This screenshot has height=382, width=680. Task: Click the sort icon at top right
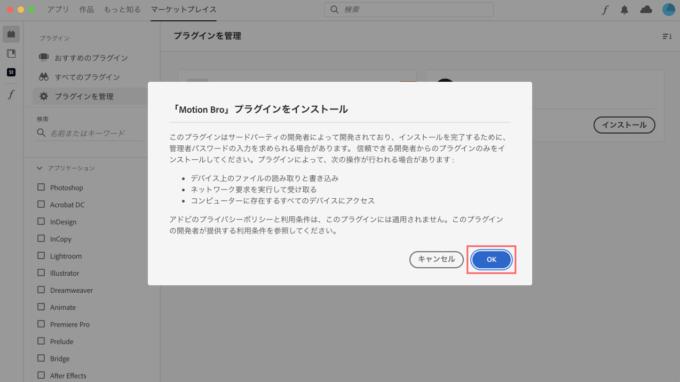click(667, 36)
